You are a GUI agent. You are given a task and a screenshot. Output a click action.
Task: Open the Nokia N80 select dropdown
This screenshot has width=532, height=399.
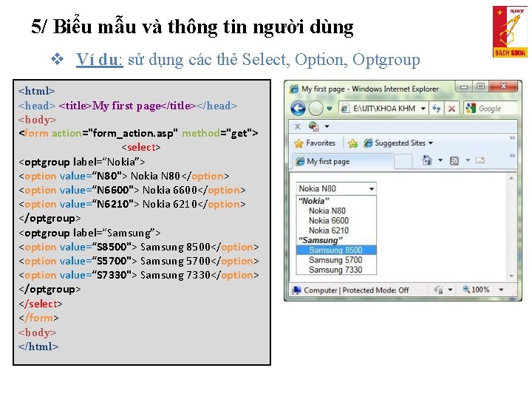336,188
